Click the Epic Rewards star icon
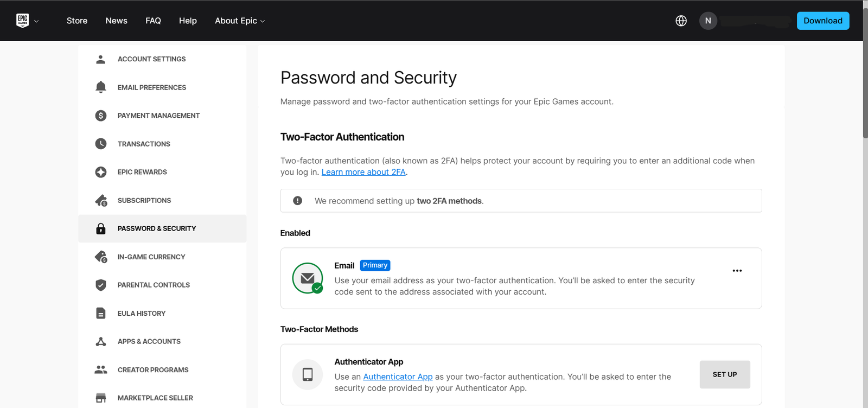 coord(100,172)
